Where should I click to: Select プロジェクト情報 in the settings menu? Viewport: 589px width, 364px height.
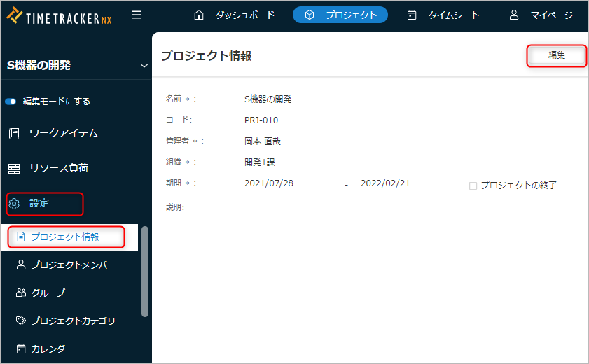[x=65, y=237]
